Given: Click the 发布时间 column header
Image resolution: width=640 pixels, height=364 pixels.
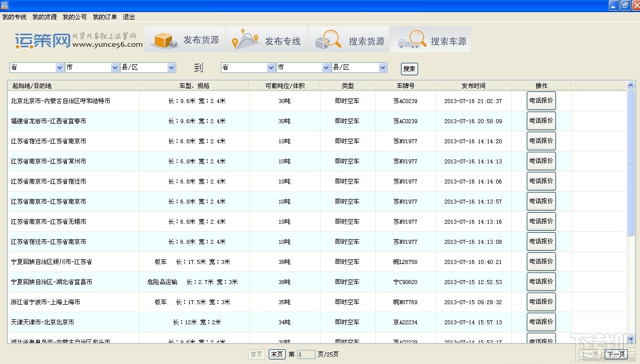Looking at the screenshot, I should 473,86.
